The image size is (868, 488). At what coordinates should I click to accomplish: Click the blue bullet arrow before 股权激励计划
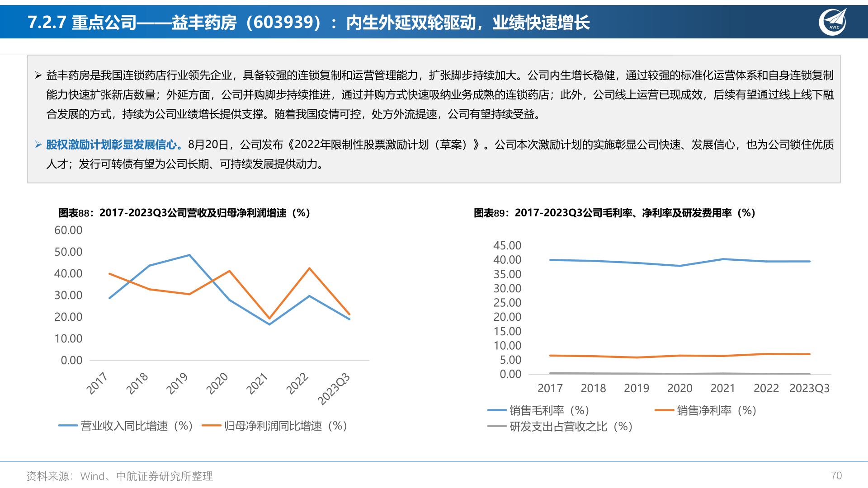click(38, 145)
